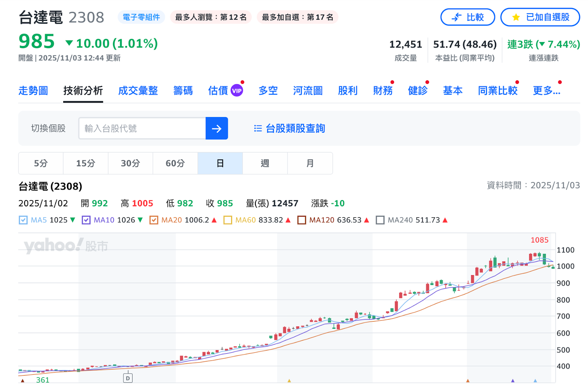Click the compare arrows icon in 比較 button
This screenshot has height=388, width=588.
(x=456, y=17)
